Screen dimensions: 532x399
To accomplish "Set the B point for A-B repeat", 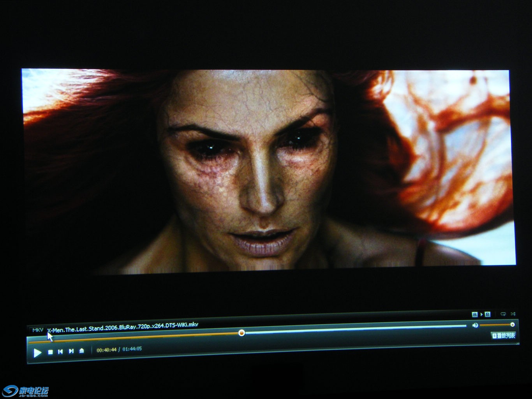I will click(488, 314).
